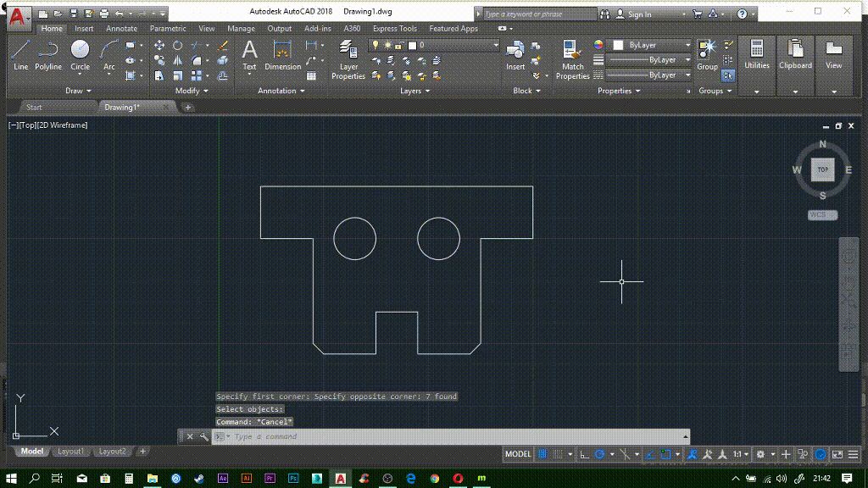The height and width of the screenshot is (488, 868).
Task: Select the Circle tool
Action: 80,55
